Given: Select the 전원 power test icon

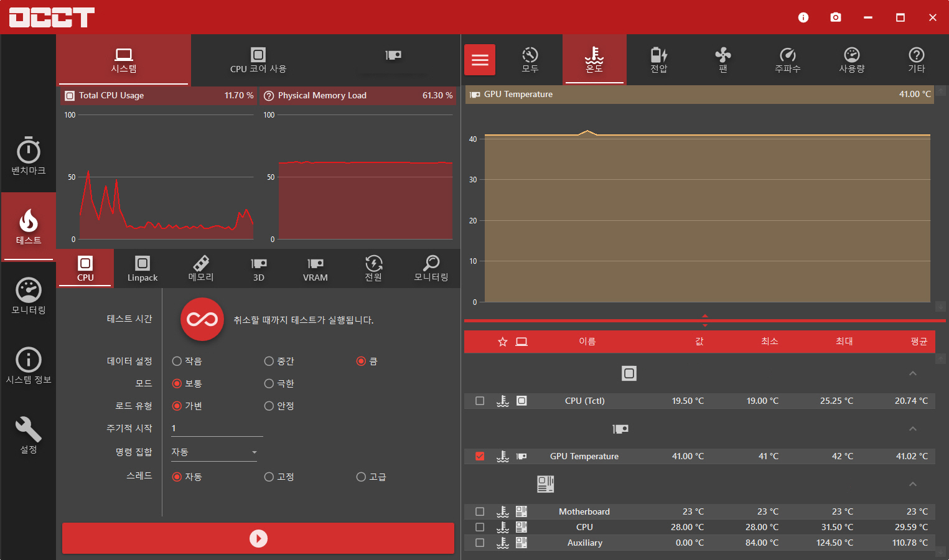Looking at the screenshot, I should 373,269.
